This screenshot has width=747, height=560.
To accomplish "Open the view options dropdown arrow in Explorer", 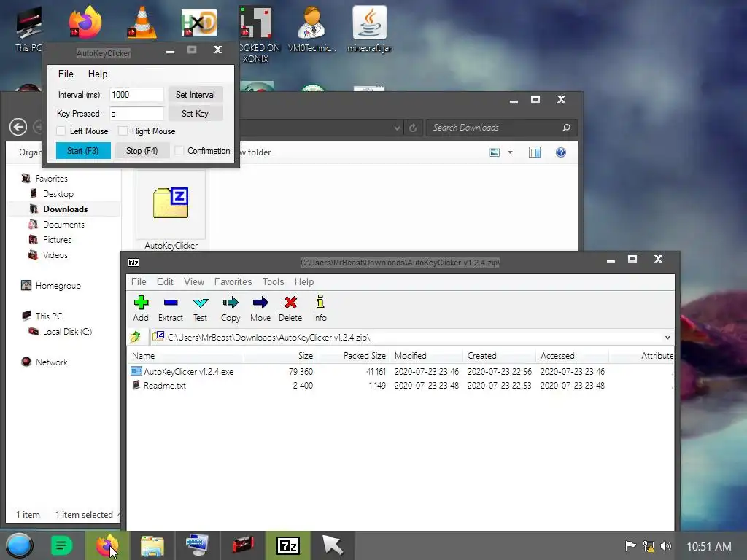I will (x=510, y=152).
